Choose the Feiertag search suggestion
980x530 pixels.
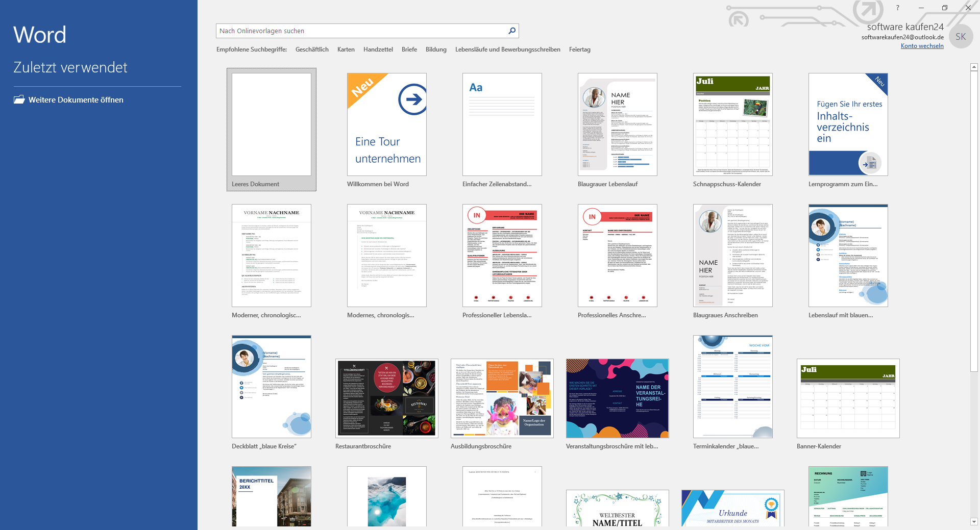click(x=579, y=49)
